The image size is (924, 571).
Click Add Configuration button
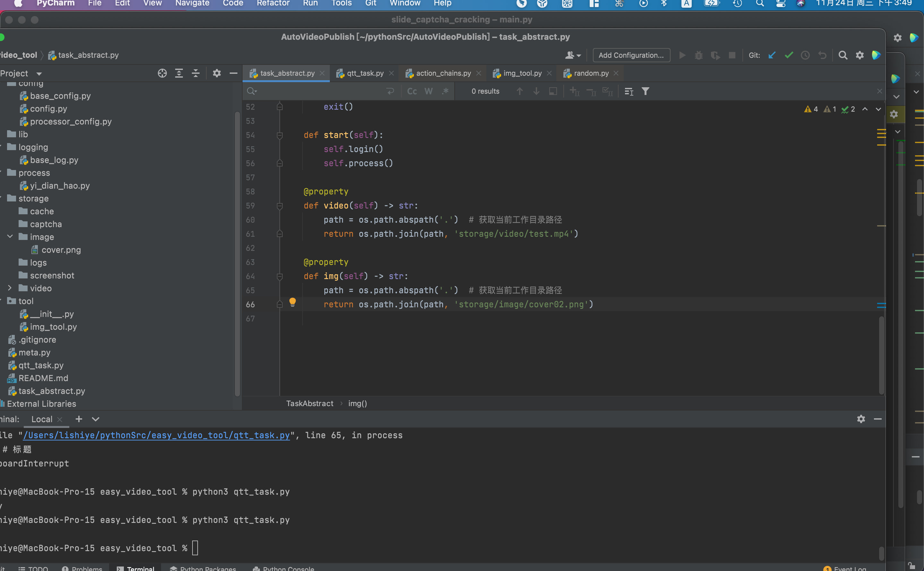(630, 55)
